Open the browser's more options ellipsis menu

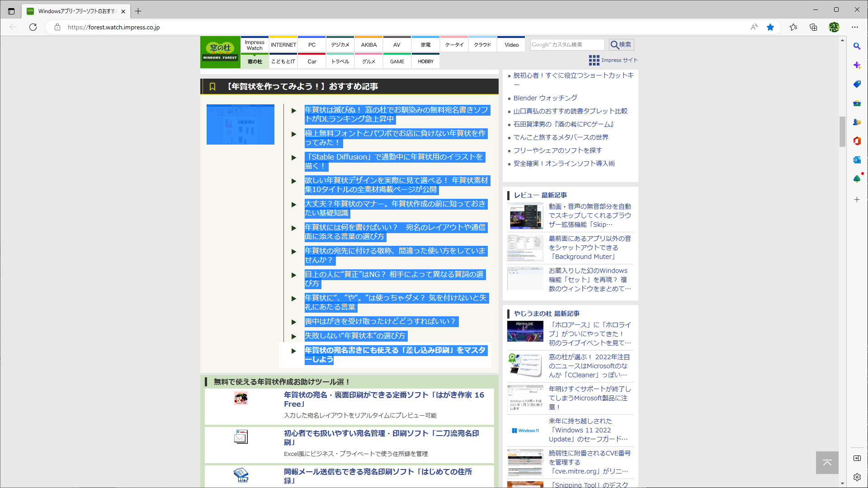pyautogui.click(x=855, y=27)
